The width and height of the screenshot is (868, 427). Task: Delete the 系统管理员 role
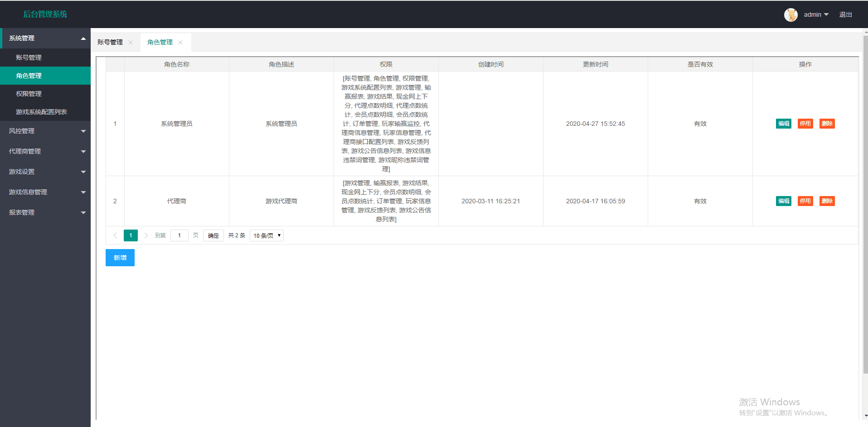827,124
